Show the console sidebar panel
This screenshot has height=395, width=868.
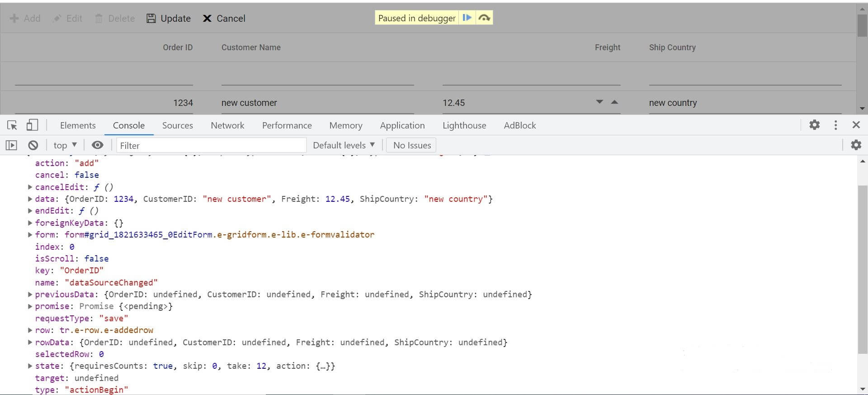(11, 145)
